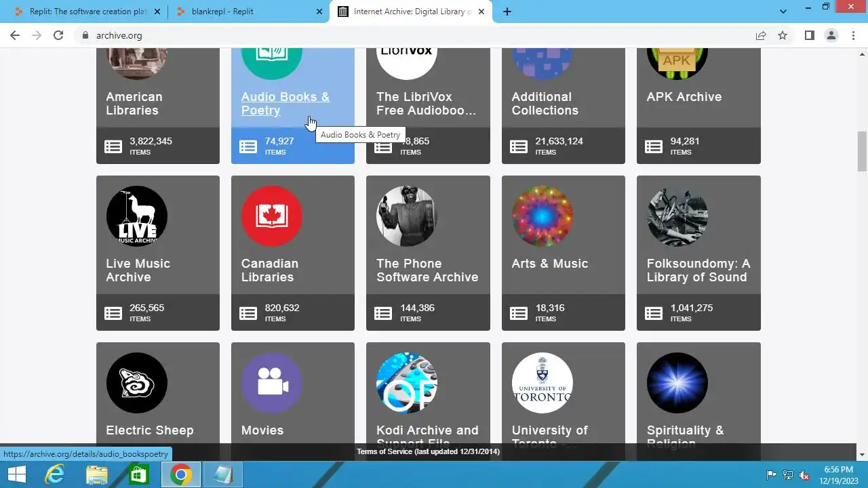Open the Arts & Music colorful circle icon
This screenshot has width=868, height=488.
point(542,216)
